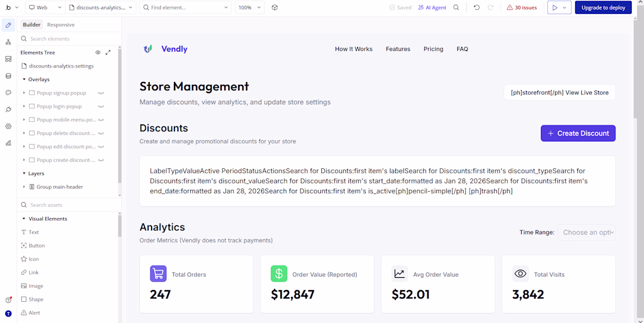This screenshot has width=644, height=323.
Task: Open the Logs chart icon tab
Action: (8, 143)
